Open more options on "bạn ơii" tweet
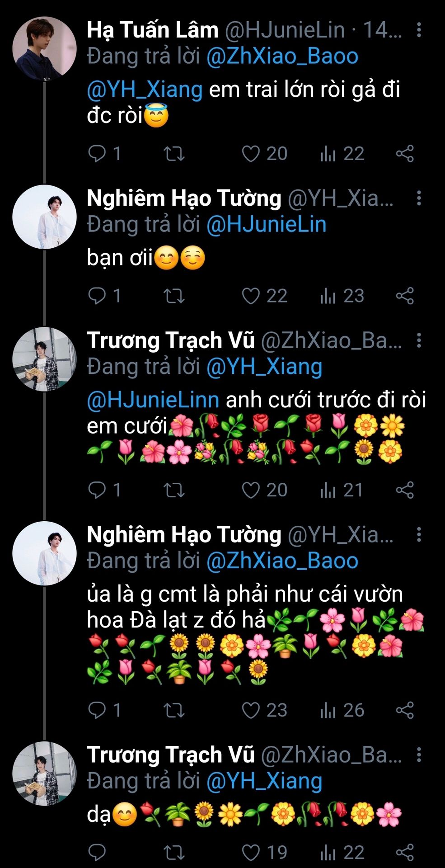Screen dimensions: 445x868 [x=419, y=198]
